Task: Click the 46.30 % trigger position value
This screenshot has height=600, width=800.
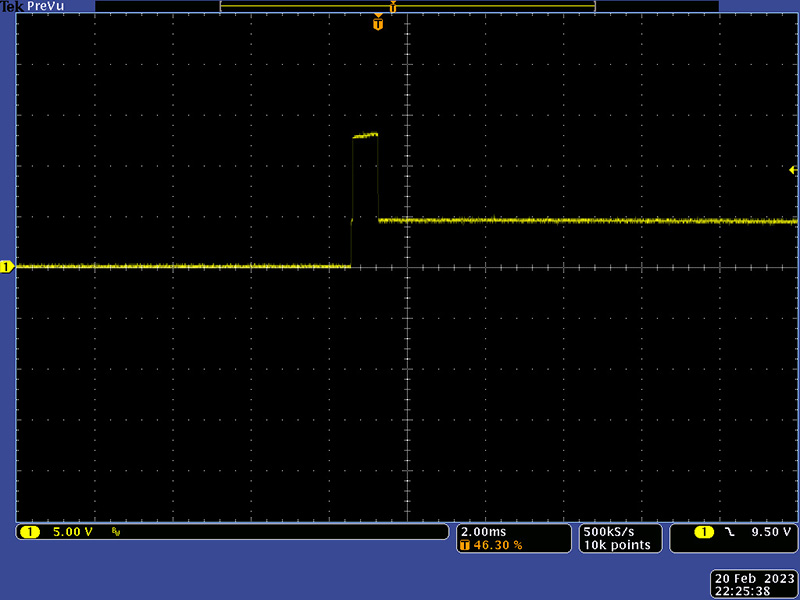Action: [x=498, y=546]
